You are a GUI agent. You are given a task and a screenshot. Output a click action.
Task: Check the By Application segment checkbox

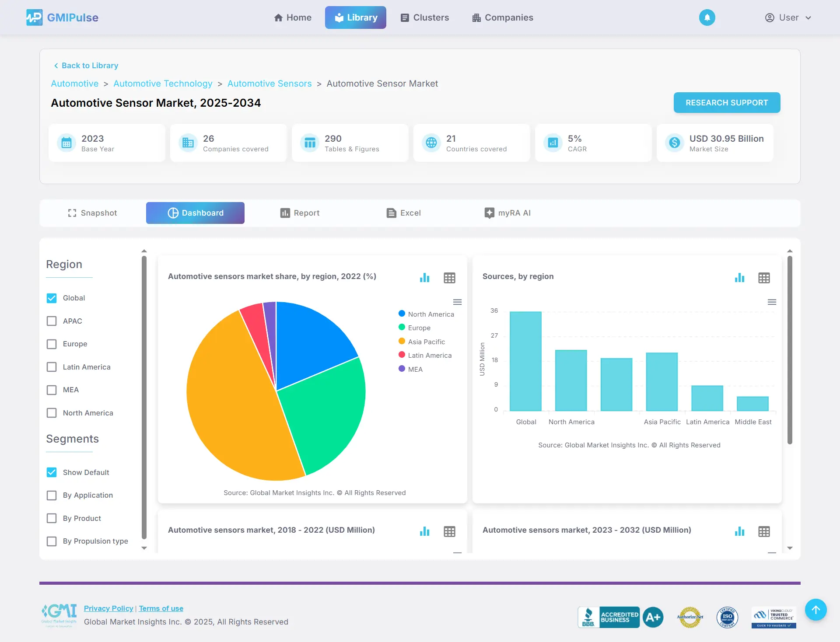(x=52, y=495)
